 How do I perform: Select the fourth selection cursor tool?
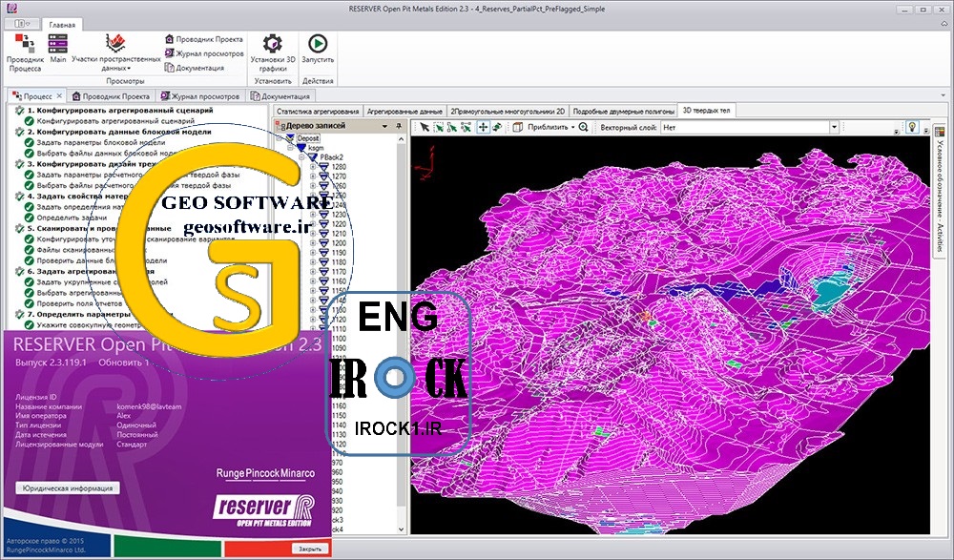467,127
